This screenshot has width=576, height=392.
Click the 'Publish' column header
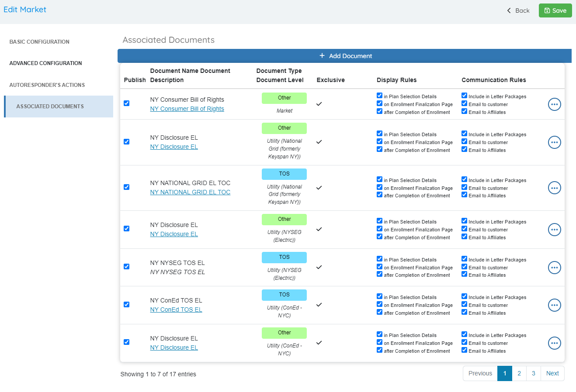coord(135,80)
